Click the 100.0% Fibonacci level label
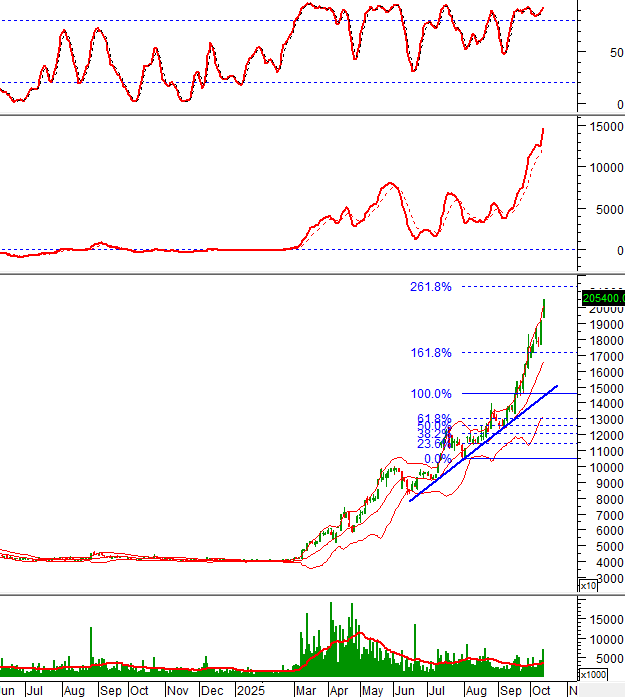Image resolution: width=625 pixels, height=697 pixels. [x=430, y=393]
